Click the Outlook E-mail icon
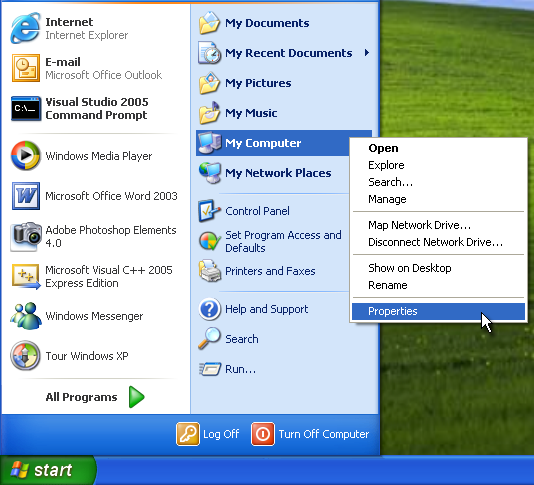The height and width of the screenshot is (485, 534). point(26,68)
